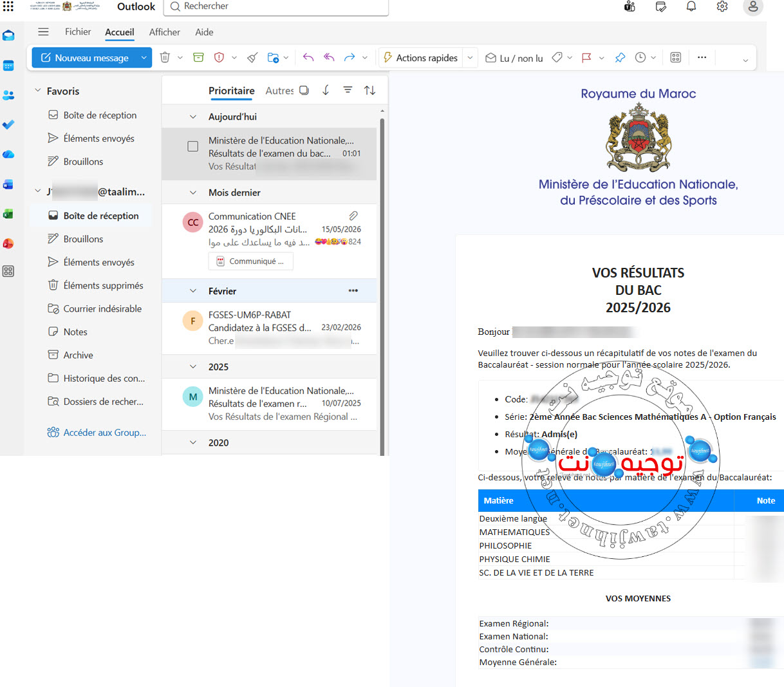Open the Settings gear icon
Screen dimensions: 784x687
tap(722, 6)
